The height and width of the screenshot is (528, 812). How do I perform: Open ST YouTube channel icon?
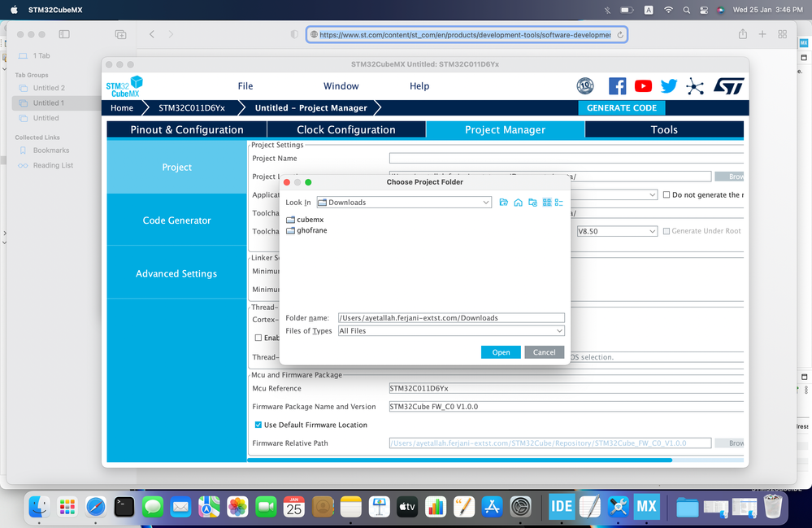point(643,86)
